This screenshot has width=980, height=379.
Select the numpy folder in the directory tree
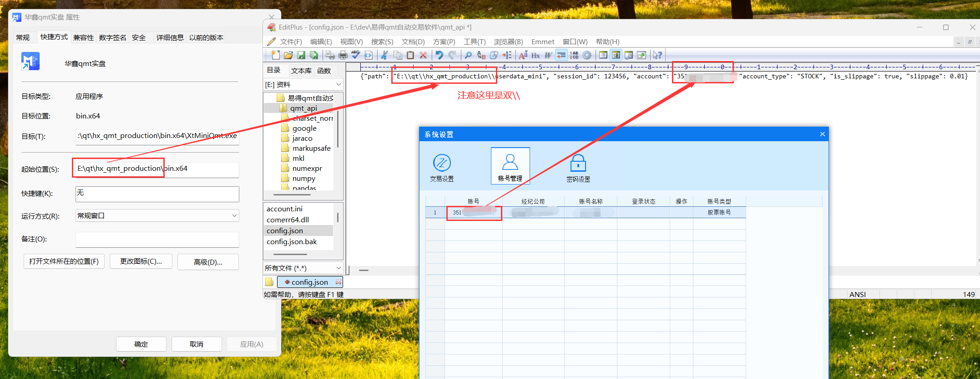pos(303,178)
